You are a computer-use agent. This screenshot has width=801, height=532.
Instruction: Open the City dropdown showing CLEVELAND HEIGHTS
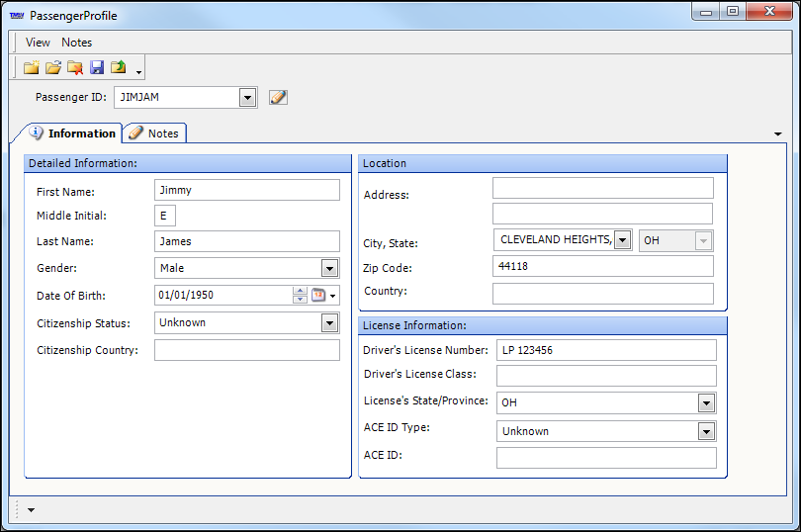[622, 240]
